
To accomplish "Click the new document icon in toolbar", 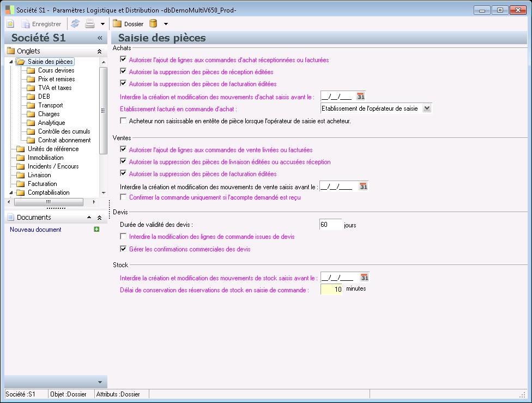I will coord(10,24).
